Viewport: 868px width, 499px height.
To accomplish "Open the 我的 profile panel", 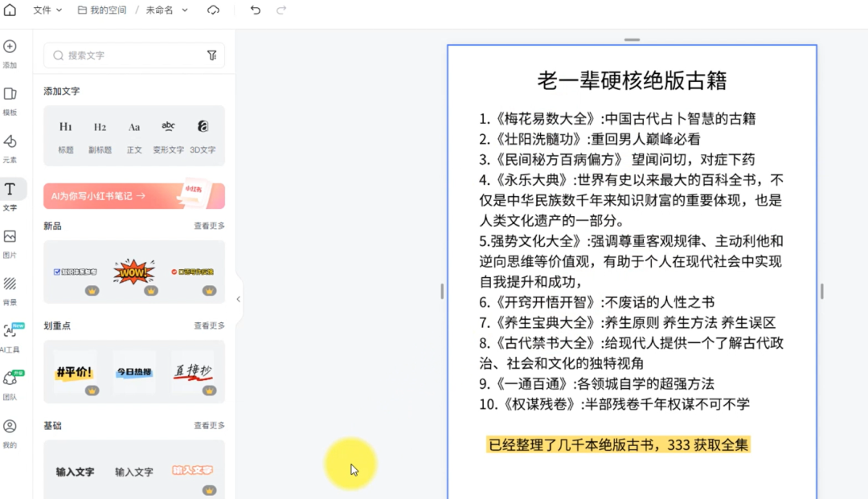I will coord(10,433).
